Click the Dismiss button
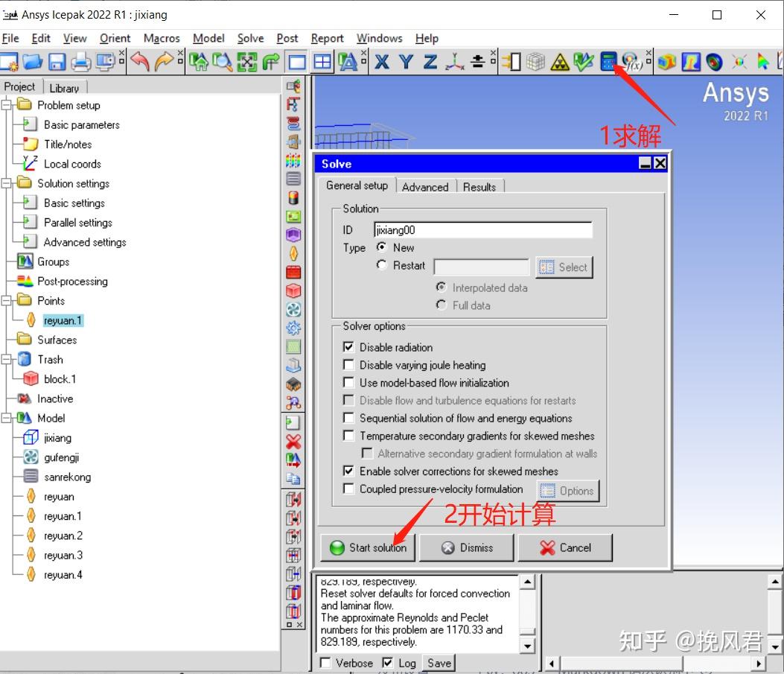The width and height of the screenshot is (784, 674). (x=467, y=547)
